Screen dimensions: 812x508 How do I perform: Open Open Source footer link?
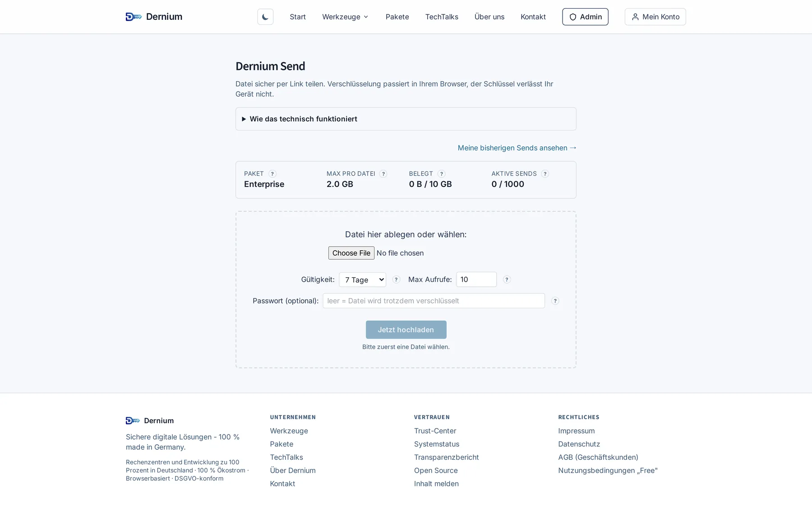[x=436, y=470]
